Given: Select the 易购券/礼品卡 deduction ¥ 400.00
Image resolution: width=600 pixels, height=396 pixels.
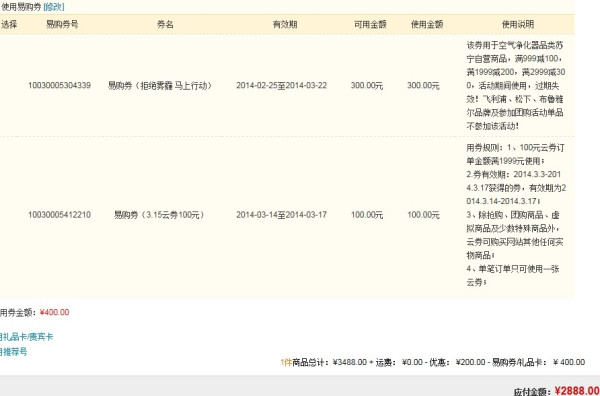Looking at the screenshot, I should 569,362.
